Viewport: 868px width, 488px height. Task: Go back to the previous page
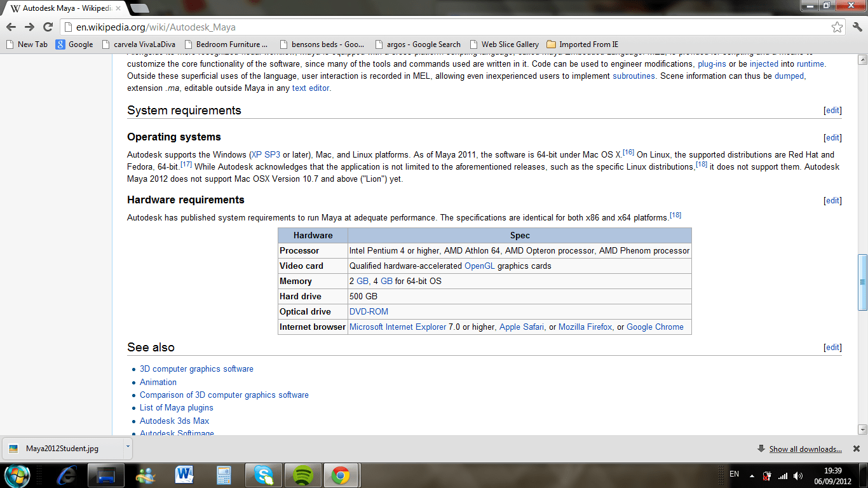coord(11,27)
